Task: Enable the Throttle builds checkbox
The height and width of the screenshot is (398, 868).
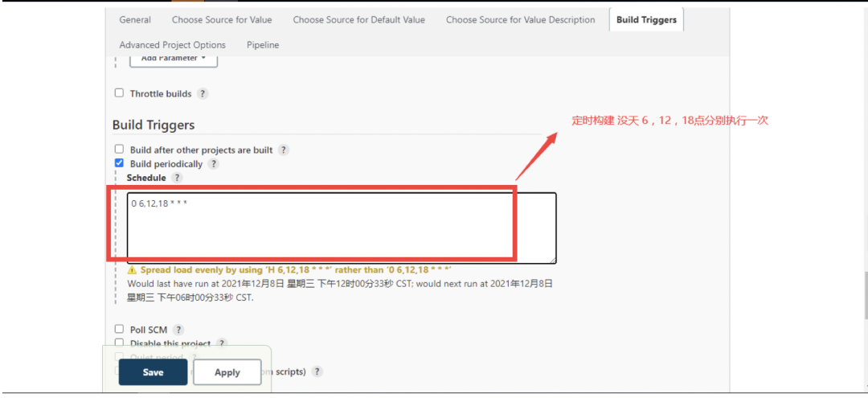Action: click(119, 93)
